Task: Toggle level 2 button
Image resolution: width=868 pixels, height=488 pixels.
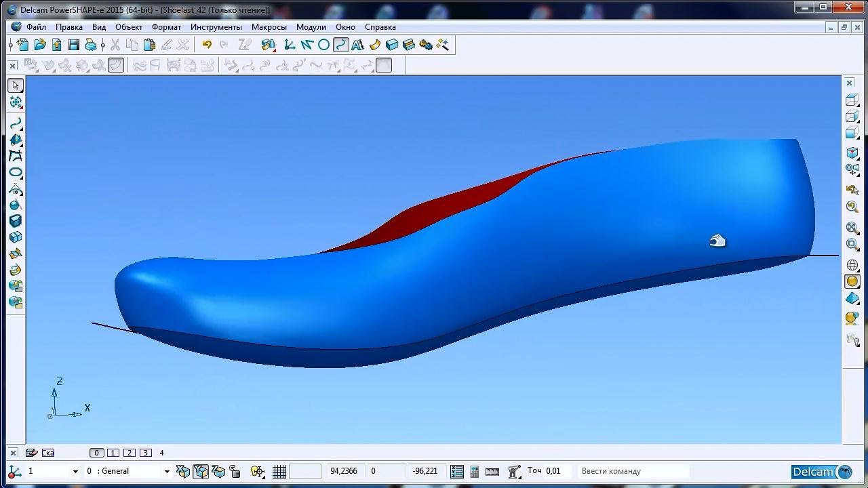Action: [x=130, y=453]
